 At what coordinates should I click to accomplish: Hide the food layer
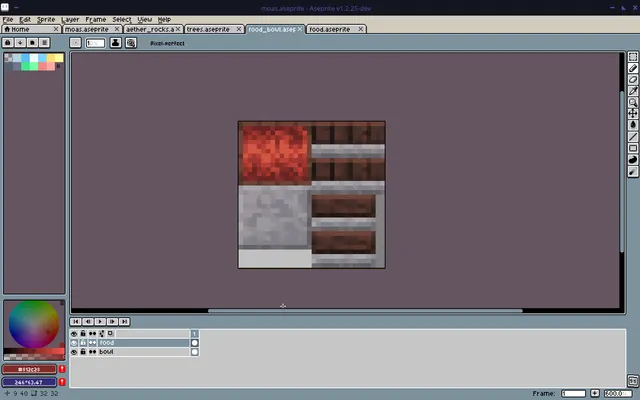click(74, 342)
